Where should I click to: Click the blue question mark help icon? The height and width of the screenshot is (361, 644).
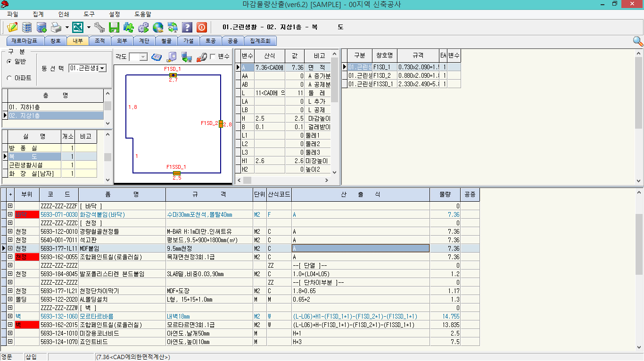tap(187, 27)
